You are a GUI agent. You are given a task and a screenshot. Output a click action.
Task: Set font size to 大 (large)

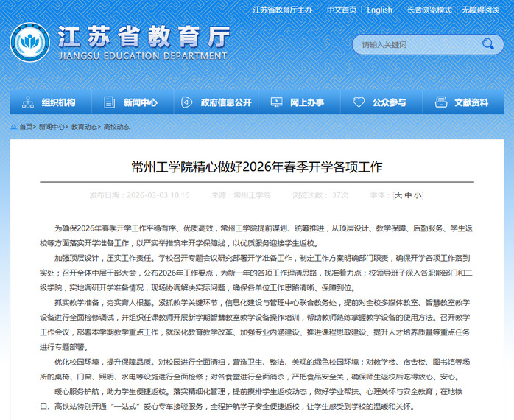(398, 195)
